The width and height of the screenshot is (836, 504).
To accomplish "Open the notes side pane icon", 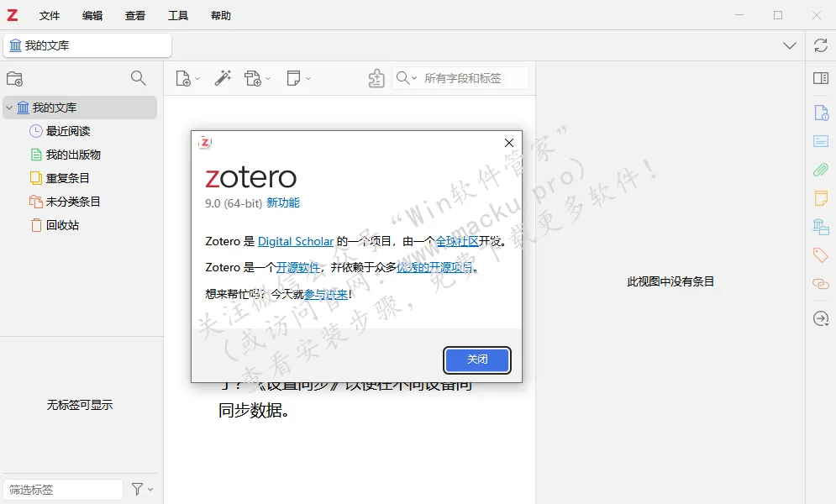I will (821, 198).
